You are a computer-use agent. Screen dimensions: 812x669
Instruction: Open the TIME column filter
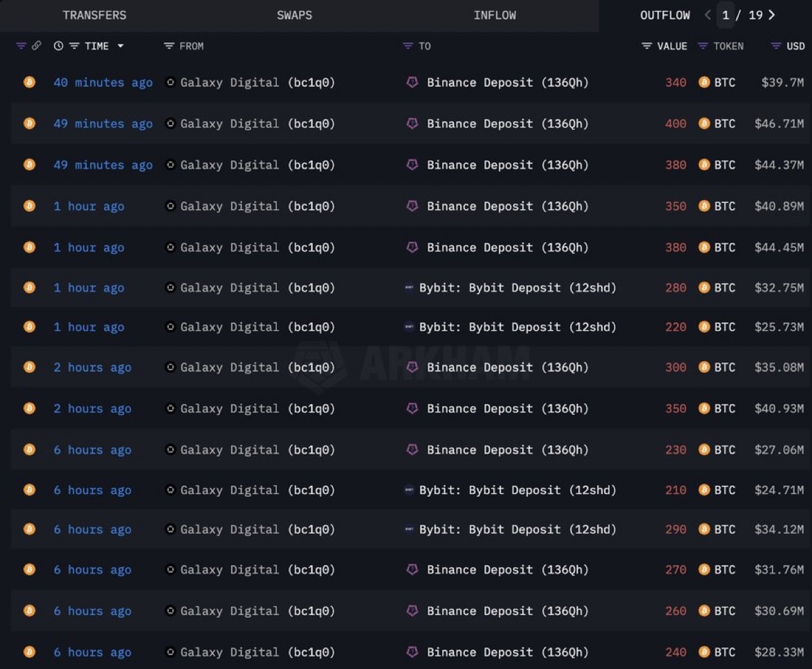point(74,46)
